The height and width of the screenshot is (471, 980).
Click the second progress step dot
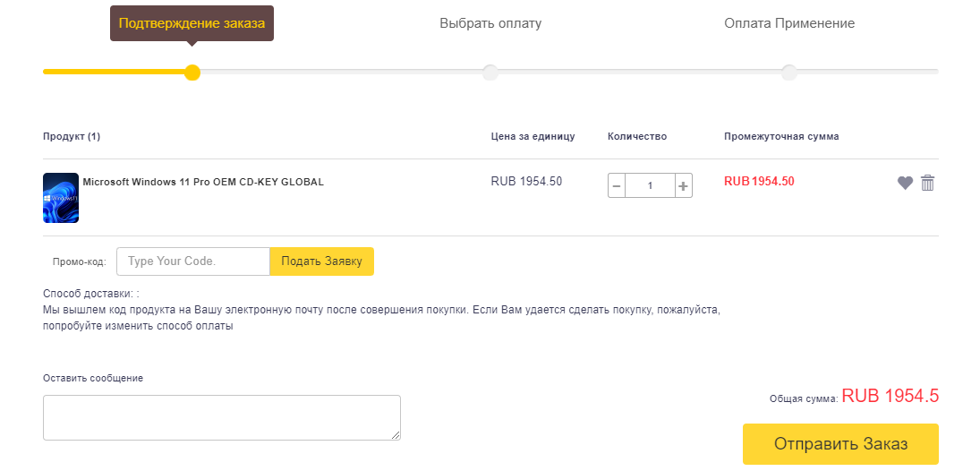tap(490, 73)
